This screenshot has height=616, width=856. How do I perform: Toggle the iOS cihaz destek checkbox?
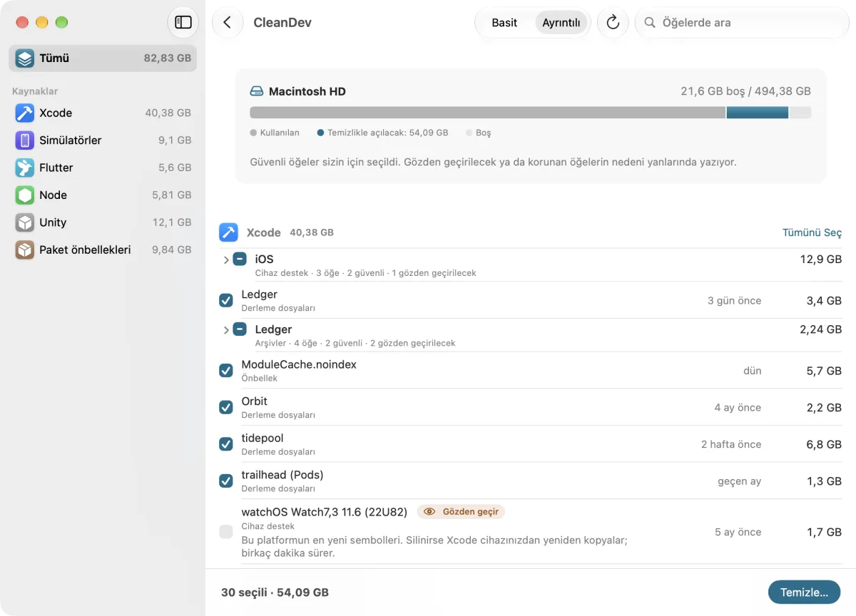coord(240,260)
